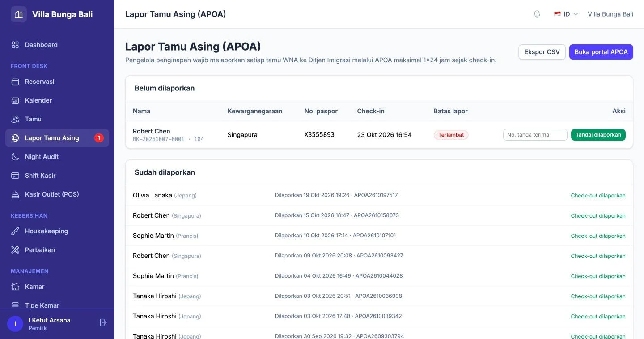Open the ID language dropdown
This screenshot has width=644, height=339.
point(566,14)
